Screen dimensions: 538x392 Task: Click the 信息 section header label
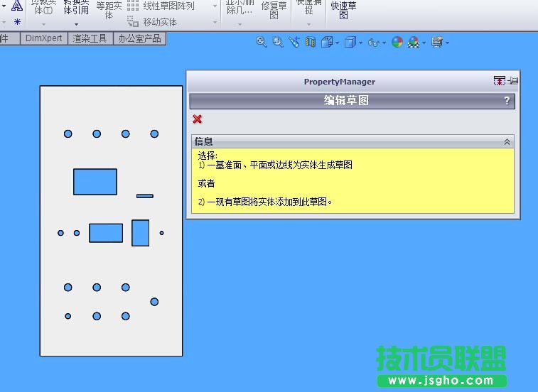click(203, 141)
